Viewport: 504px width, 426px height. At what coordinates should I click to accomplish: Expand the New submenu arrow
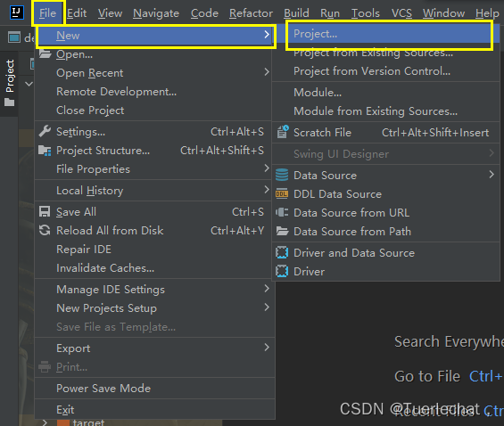coord(267,35)
